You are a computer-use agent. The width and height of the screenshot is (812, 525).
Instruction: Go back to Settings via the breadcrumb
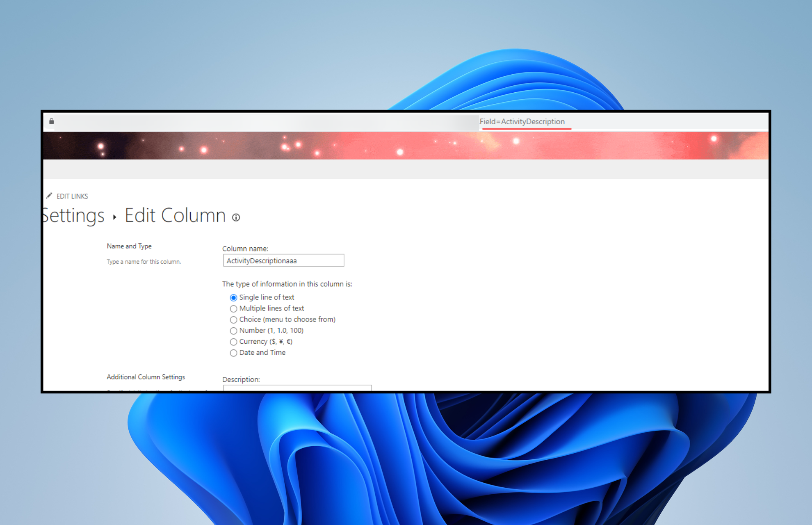point(74,215)
